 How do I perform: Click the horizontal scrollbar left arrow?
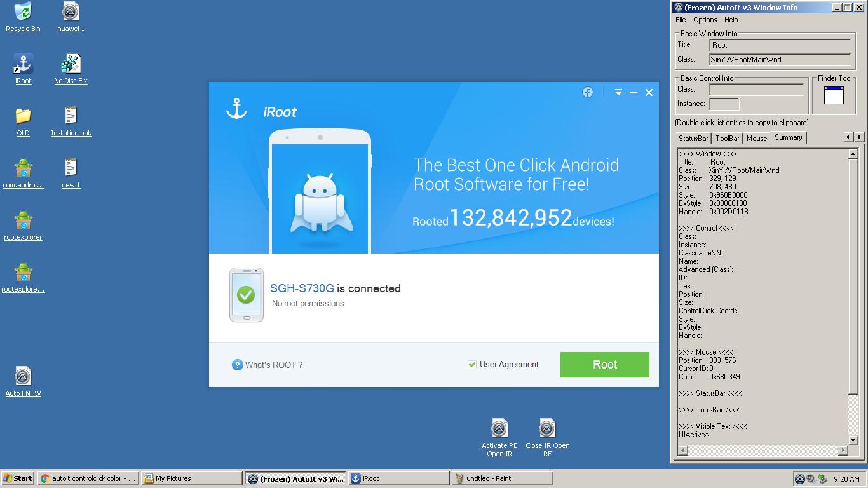pyautogui.click(x=683, y=451)
